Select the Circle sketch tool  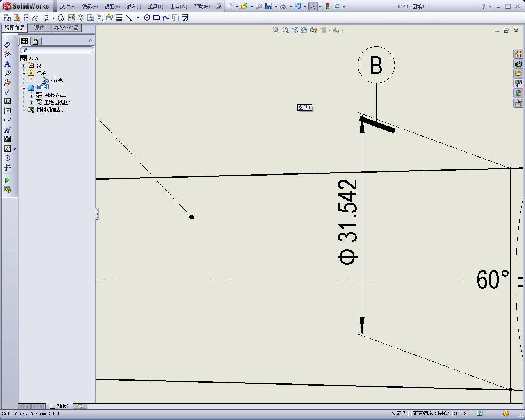pos(147,18)
